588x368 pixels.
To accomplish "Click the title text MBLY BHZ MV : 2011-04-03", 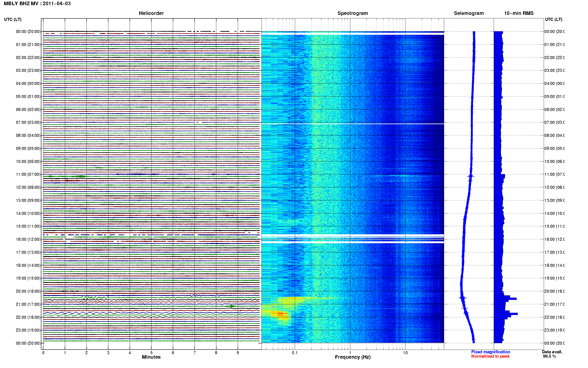I will [x=37, y=4].
